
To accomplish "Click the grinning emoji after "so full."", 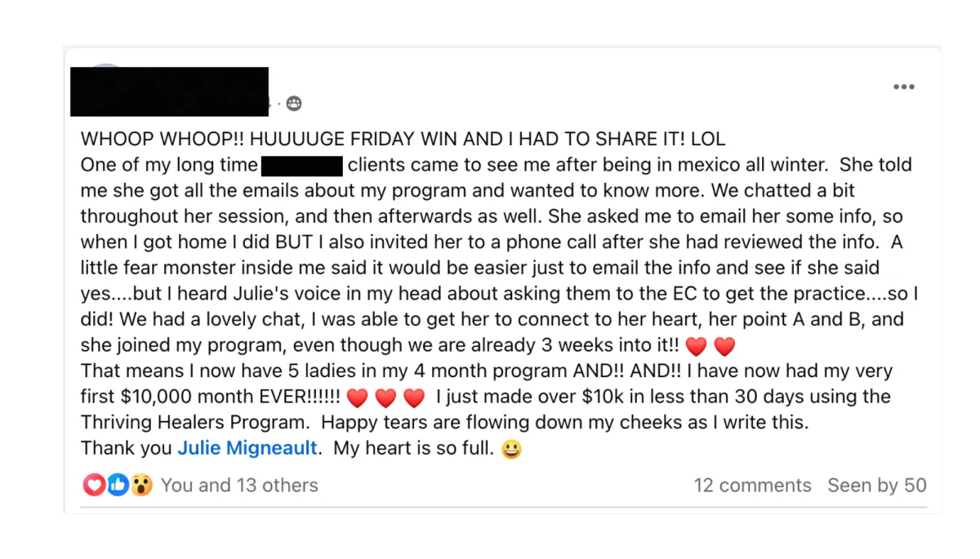I will pos(511,449).
